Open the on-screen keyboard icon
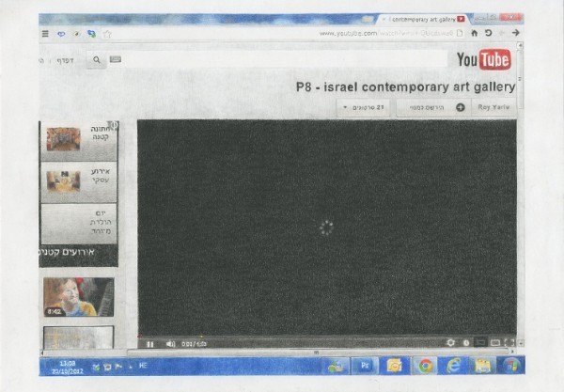564x392 pixels. pyautogui.click(x=116, y=59)
